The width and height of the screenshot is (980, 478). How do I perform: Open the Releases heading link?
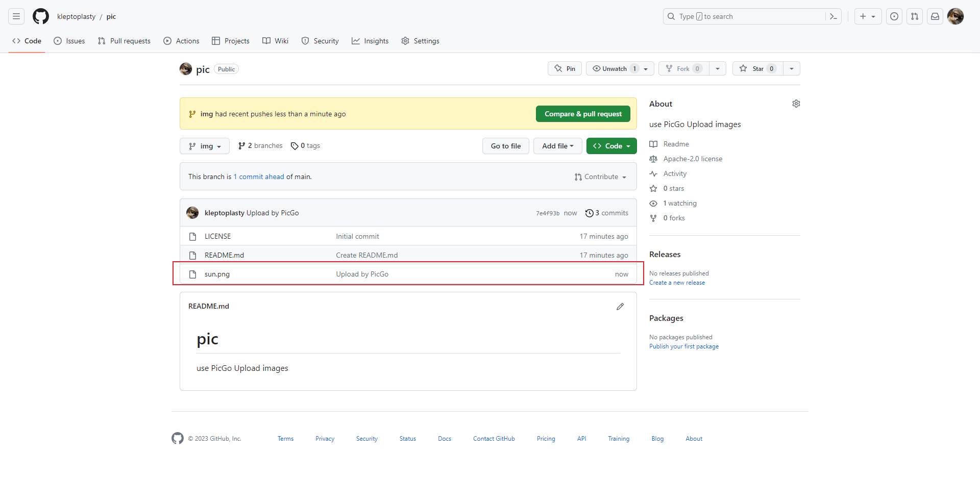pyautogui.click(x=665, y=254)
